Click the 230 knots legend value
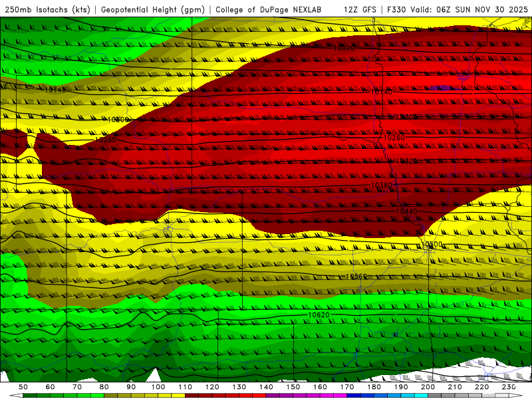 click(x=509, y=387)
